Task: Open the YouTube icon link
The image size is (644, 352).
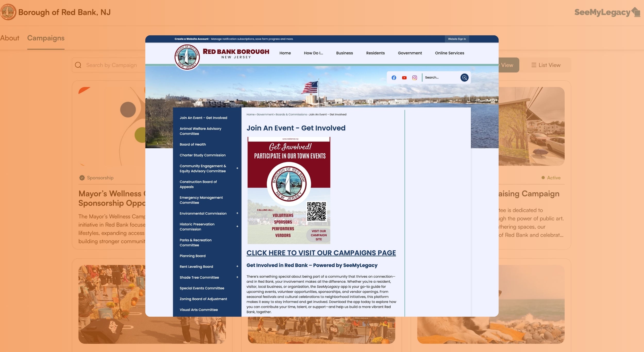Action: (404, 78)
